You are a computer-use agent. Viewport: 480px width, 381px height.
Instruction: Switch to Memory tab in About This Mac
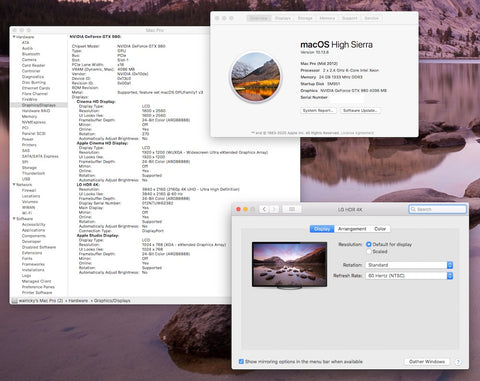pos(327,18)
